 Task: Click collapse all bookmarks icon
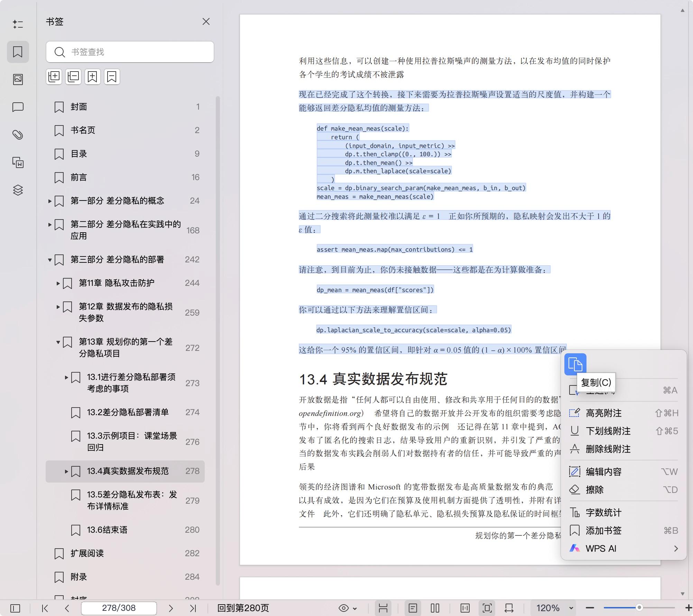point(73,76)
